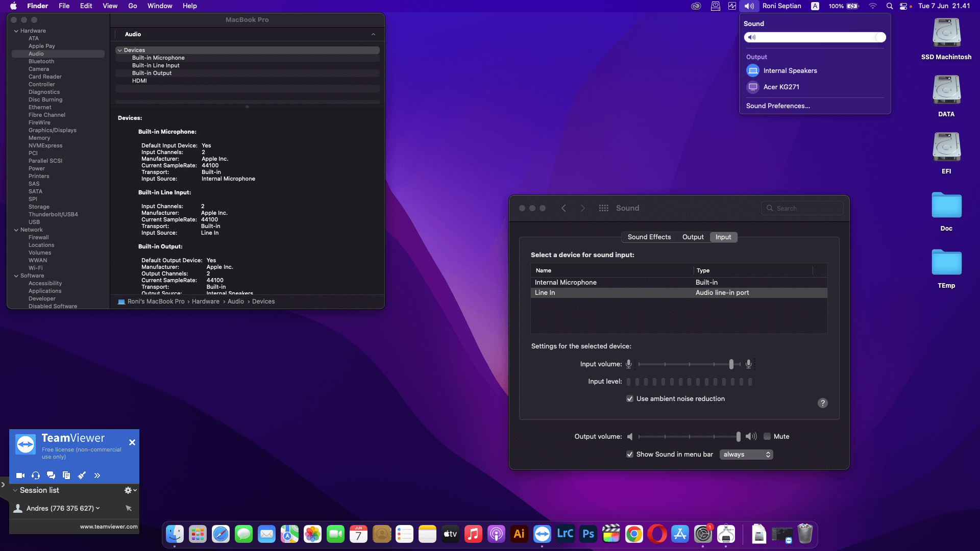Viewport: 980px width, 551px height.
Task: Open Sound Preferences from menu popup
Action: point(778,106)
